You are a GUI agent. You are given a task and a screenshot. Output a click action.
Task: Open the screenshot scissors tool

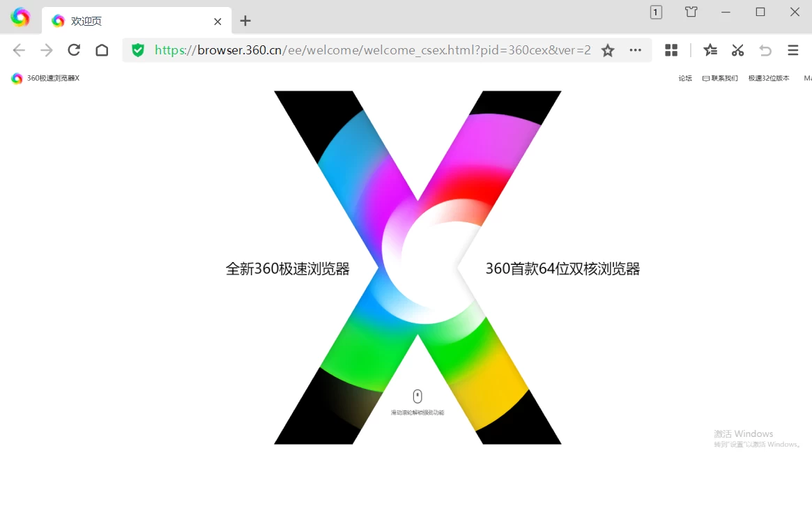(738, 50)
